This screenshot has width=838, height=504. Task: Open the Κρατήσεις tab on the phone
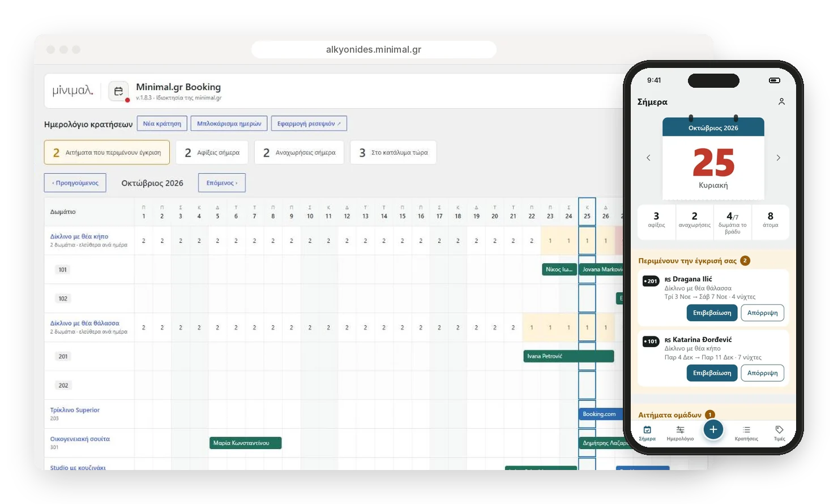coord(746,433)
